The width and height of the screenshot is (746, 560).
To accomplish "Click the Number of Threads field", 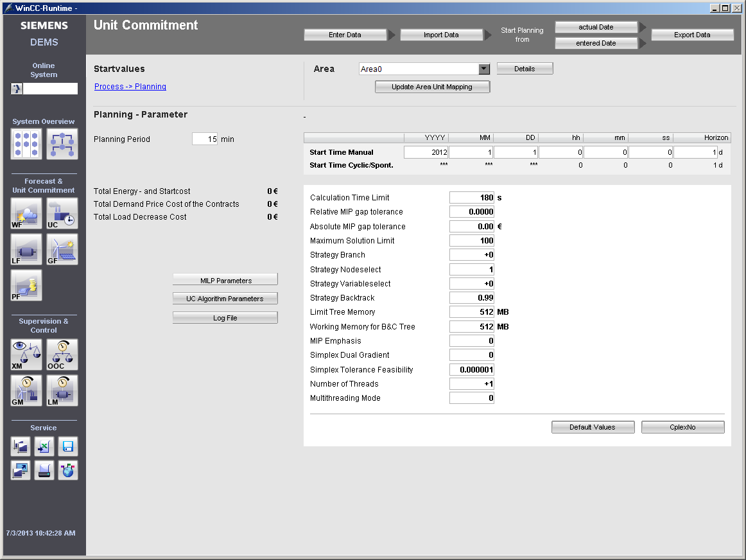I will tap(472, 383).
